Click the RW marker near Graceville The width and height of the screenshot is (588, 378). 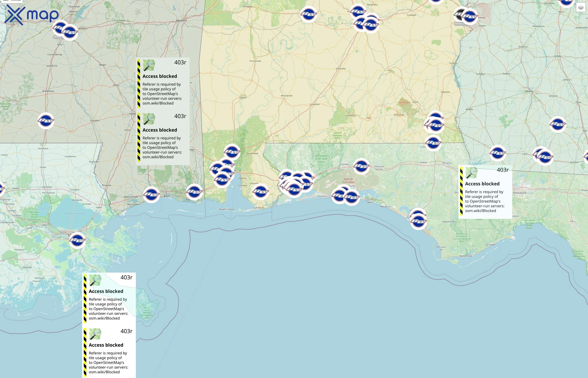[433, 143]
